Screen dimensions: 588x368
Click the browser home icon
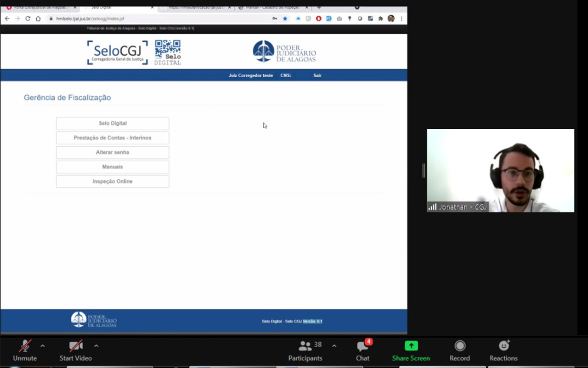tap(38, 19)
